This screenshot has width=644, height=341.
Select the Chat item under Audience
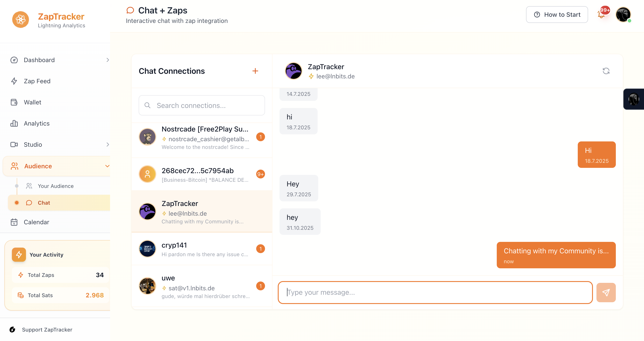44,203
